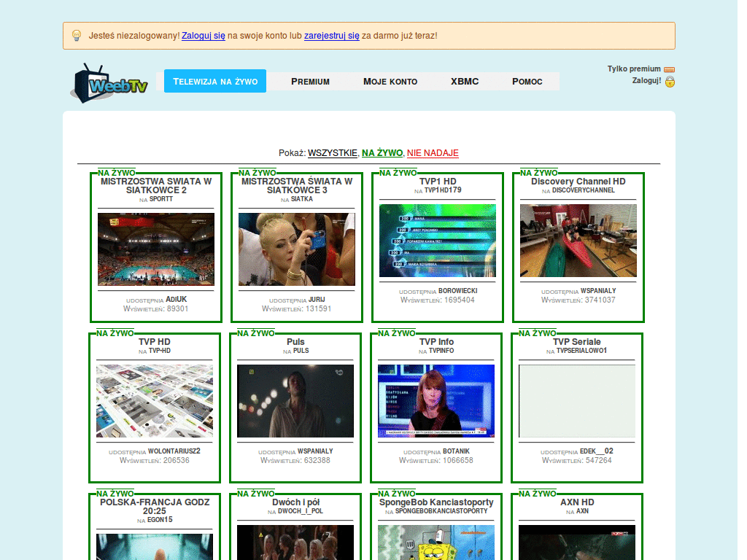Filter channels by NA ŻYWO
Screen dimensions: 747x560
tap(382, 153)
